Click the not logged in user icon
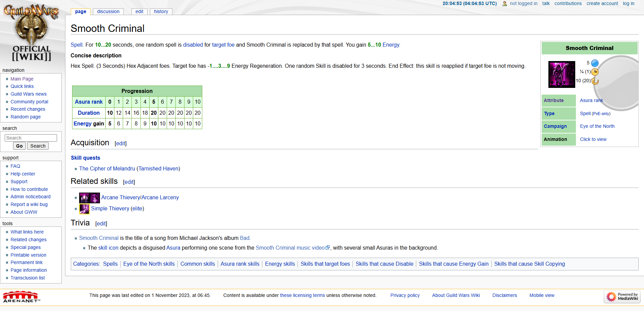The height and width of the screenshot is (311, 644). (504, 4)
